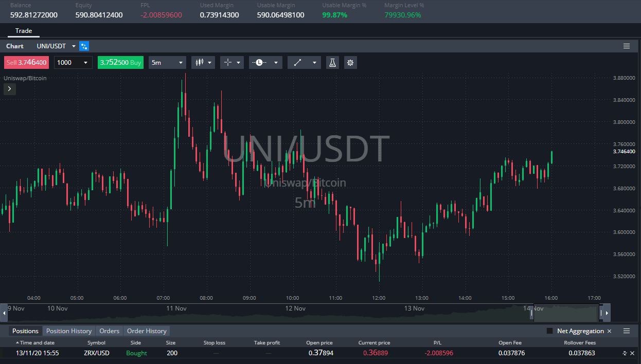This screenshot has height=364, width=641.
Task: Click the Sell 3.746400 button
Action: (26, 63)
